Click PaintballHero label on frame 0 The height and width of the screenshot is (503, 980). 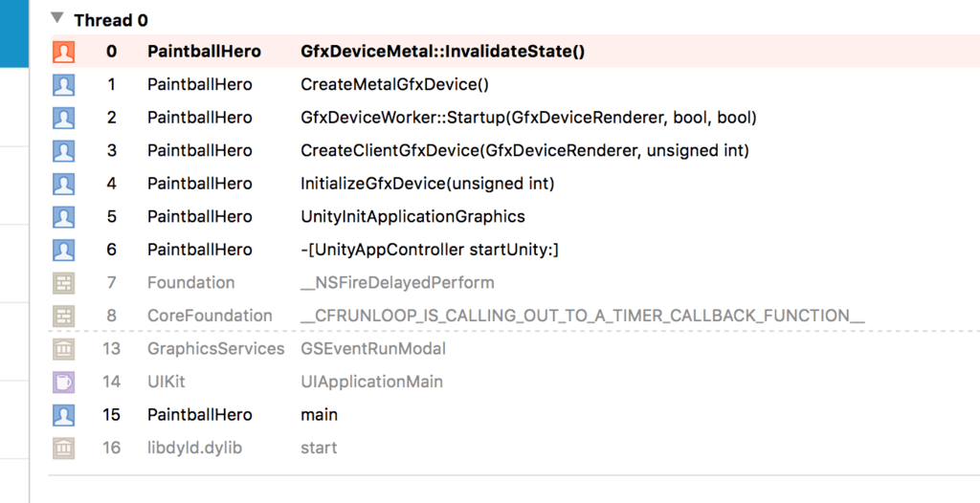(204, 52)
